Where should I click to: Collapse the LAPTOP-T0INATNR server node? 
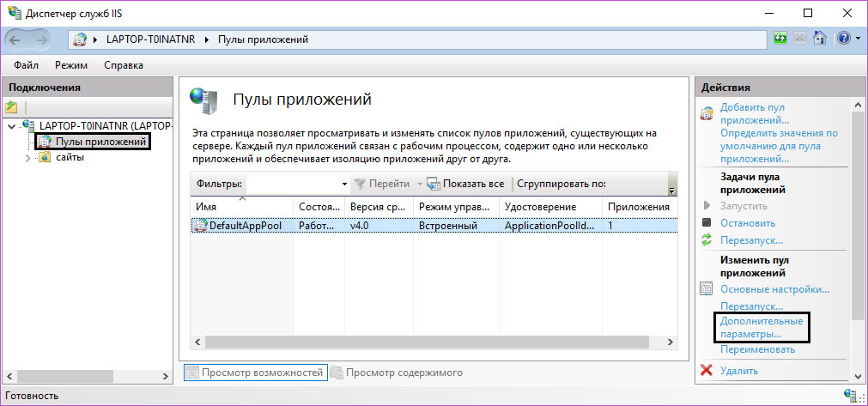point(10,126)
